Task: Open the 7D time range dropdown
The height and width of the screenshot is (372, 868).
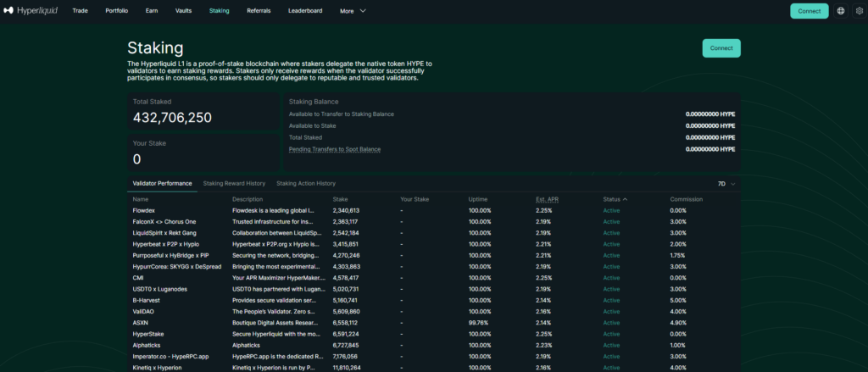Action: pyautogui.click(x=726, y=183)
